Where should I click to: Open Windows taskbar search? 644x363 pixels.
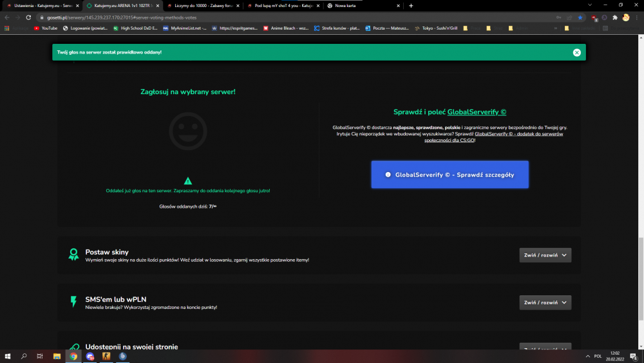pos(24,357)
